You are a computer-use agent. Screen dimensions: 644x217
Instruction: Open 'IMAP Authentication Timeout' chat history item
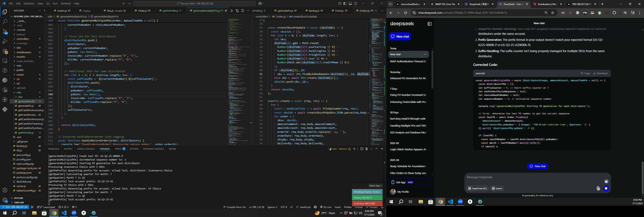pos(408,61)
